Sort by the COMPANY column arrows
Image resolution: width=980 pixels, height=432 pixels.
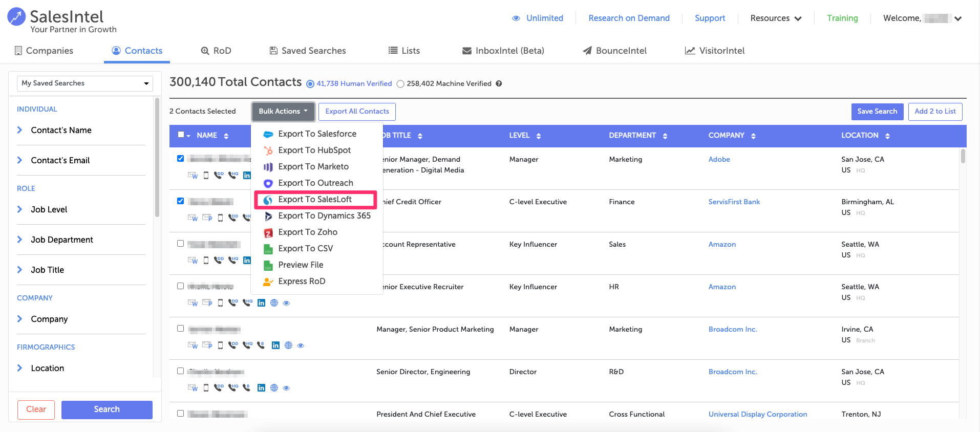click(753, 136)
